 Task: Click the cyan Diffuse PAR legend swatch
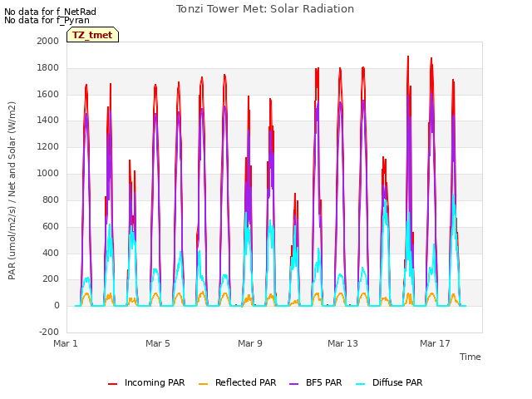pos(361,384)
